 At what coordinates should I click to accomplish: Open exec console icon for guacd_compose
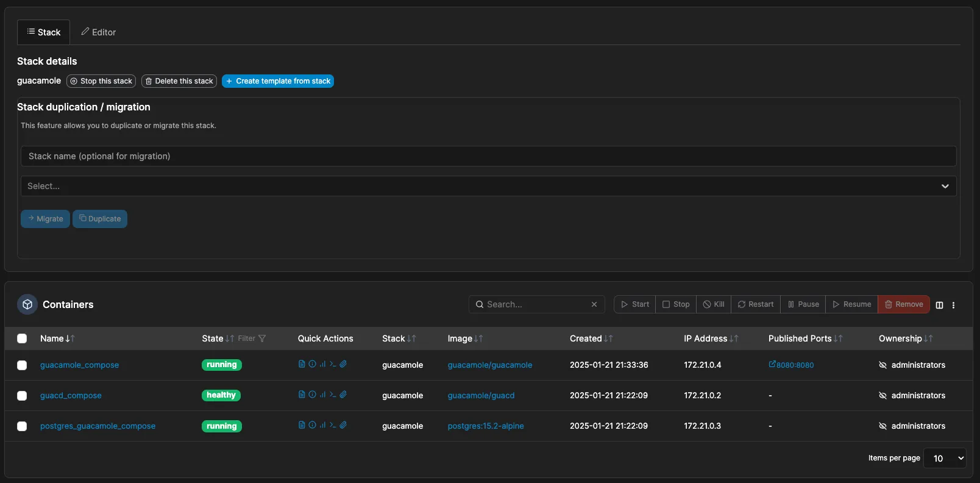[x=333, y=395]
